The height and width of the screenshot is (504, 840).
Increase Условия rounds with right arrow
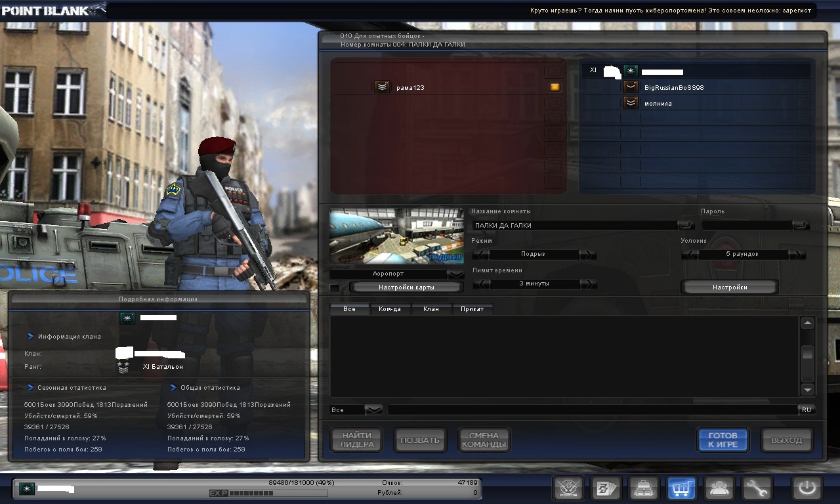(x=797, y=255)
